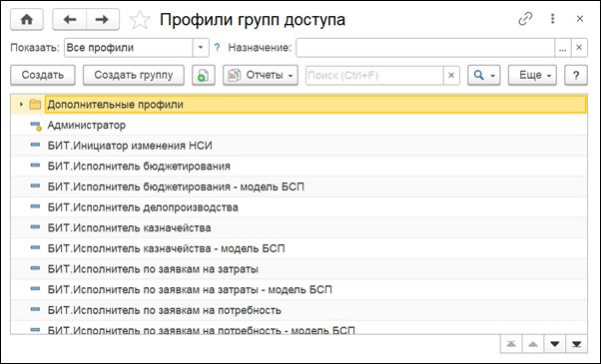
Task: Open the Отчеты dropdown menu
Action: click(x=261, y=75)
